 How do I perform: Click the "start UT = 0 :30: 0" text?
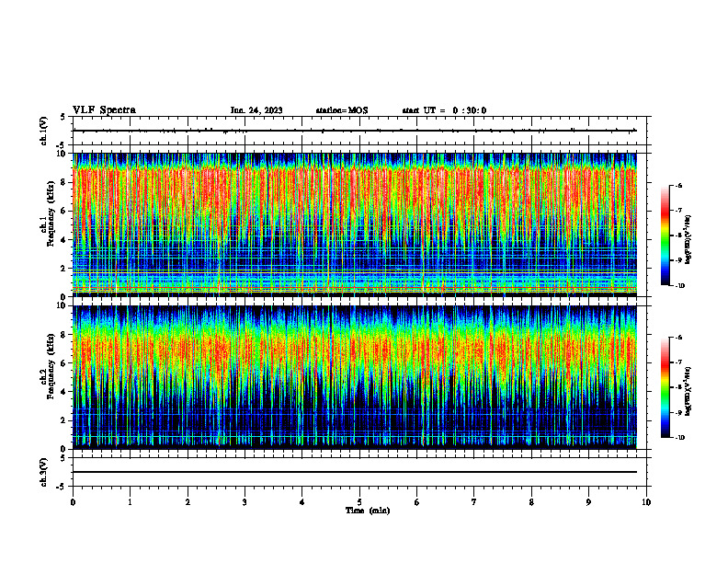[444, 110]
